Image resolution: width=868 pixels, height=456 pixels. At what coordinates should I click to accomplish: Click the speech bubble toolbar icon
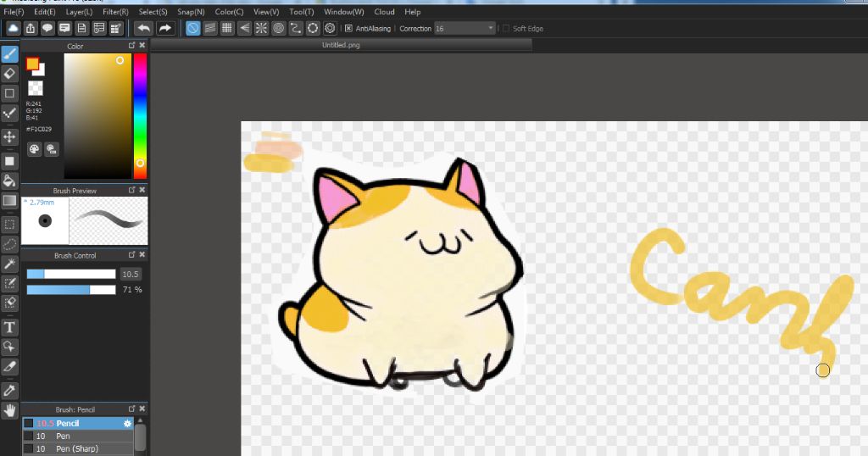coord(47,28)
